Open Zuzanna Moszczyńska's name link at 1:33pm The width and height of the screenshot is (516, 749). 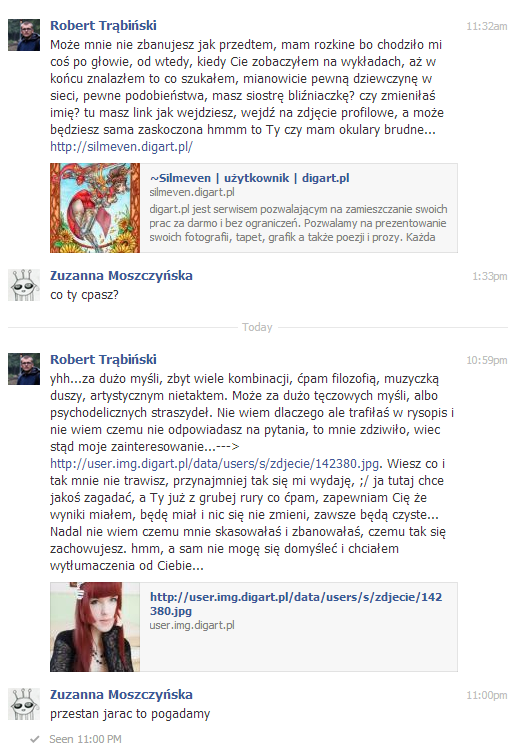pyautogui.click(x=121, y=276)
